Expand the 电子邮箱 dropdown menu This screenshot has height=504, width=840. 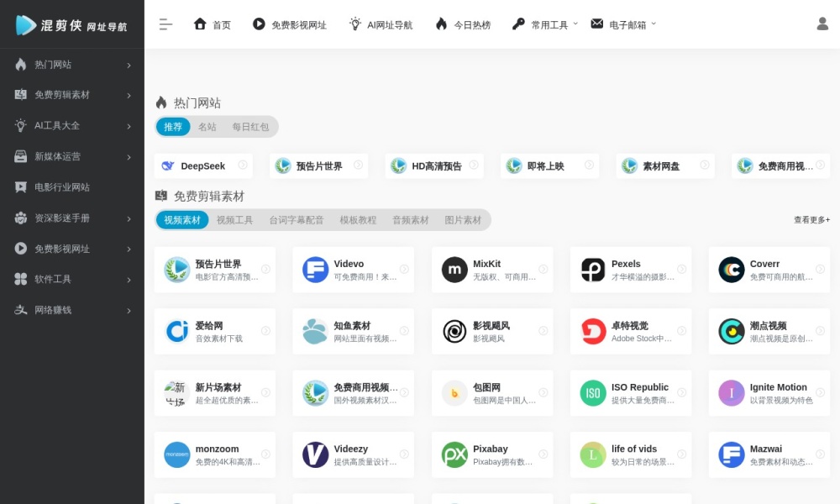point(623,24)
